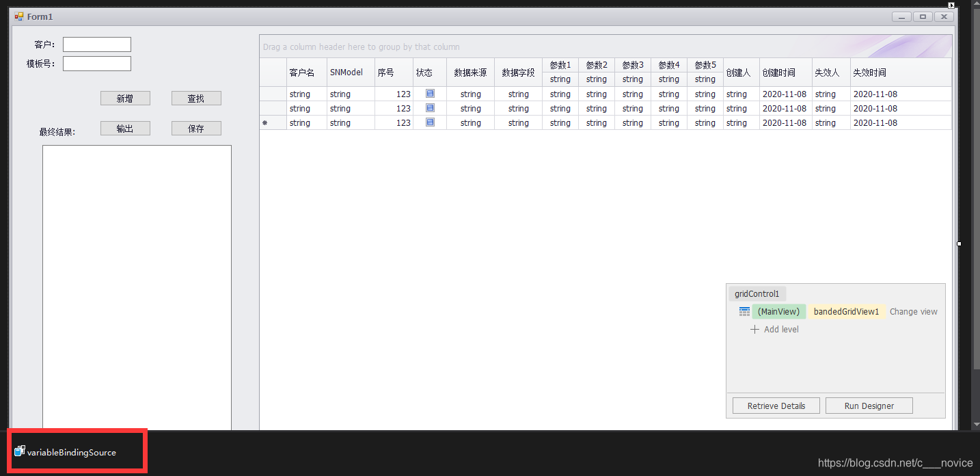Click the 输出 button
This screenshot has height=476, width=980.
pos(125,129)
